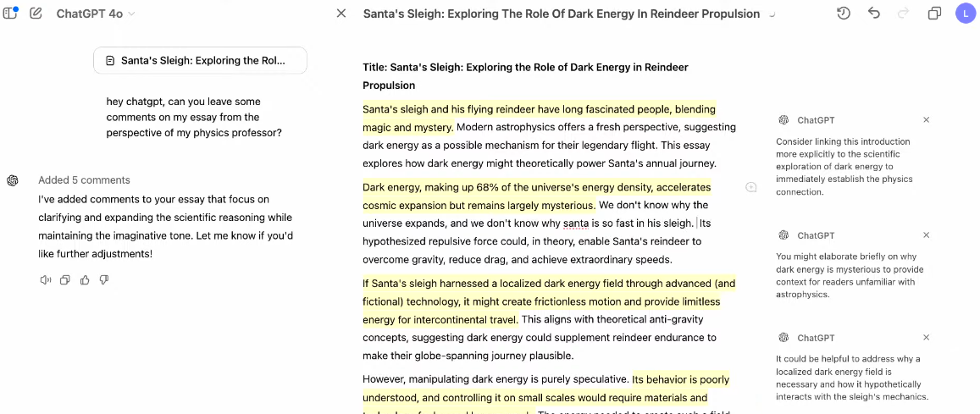Viewport: 980px width, 414px height.
Task: Copy the ChatGPT response message
Action: tap(65, 280)
